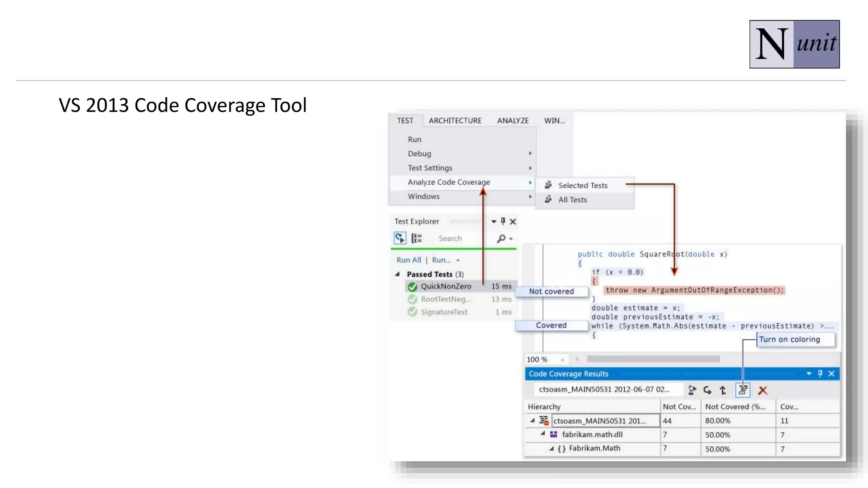
Task: Toggle Show Code Coverage Coloring icon
Action: click(x=743, y=390)
